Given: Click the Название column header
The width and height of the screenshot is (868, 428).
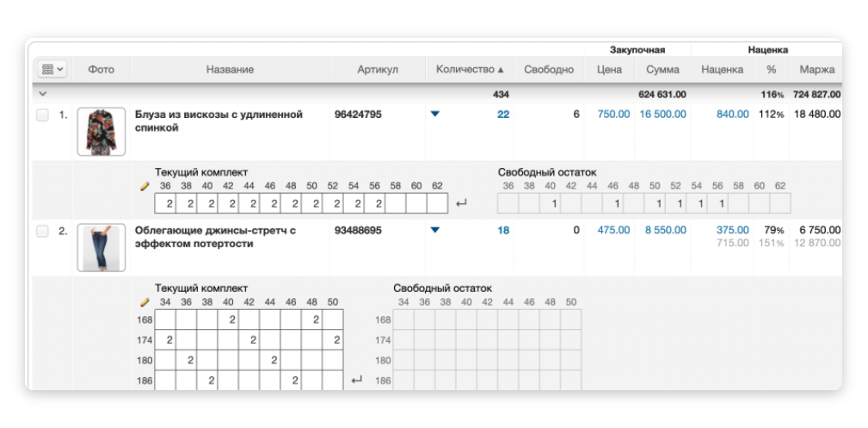Looking at the screenshot, I should (230, 70).
